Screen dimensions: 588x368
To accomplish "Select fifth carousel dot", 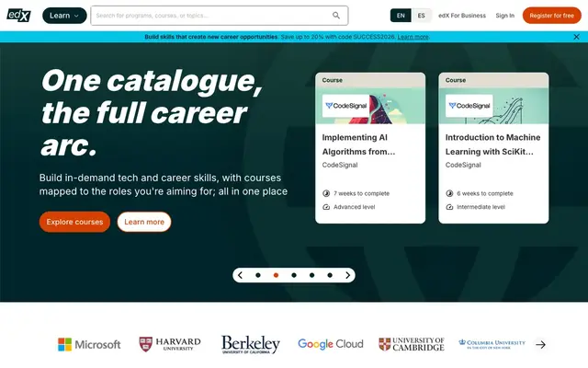I will point(330,275).
